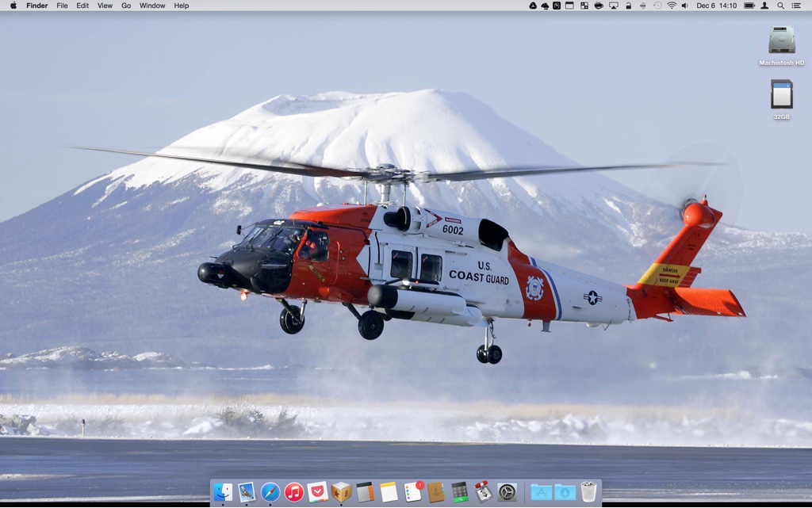Open Reminders with red badge

click(x=412, y=492)
